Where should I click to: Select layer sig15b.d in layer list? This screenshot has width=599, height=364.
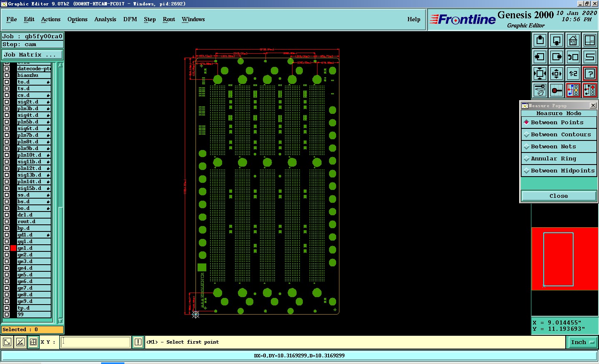pos(34,188)
